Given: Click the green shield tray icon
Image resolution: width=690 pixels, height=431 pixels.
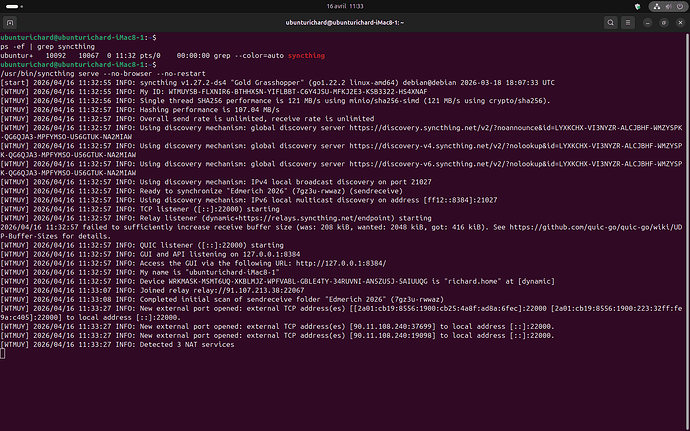Looking at the screenshot, I should (x=637, y=6).
